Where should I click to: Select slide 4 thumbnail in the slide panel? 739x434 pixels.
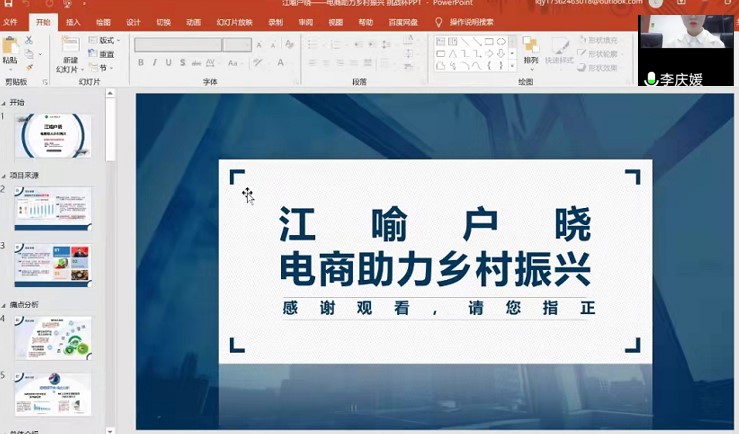tap(53, 337)
